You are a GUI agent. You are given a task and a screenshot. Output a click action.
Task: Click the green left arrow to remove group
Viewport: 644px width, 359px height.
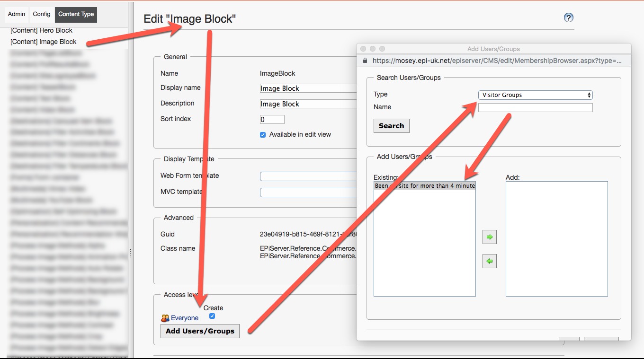(x=490, y=261)
